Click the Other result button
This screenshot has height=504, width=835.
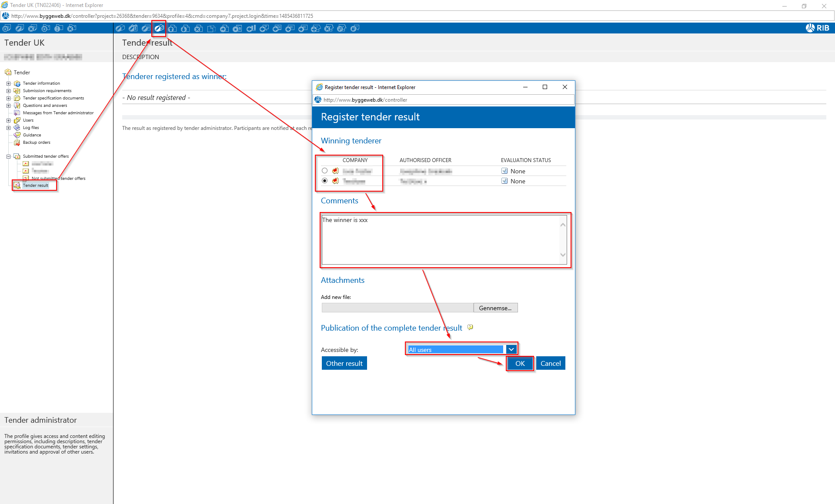click(344, 363)
